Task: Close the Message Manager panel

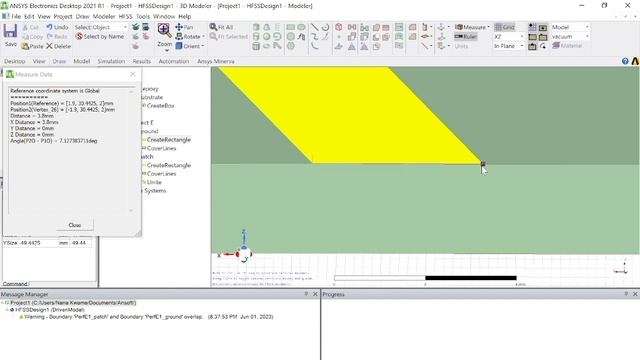Action: tap(315, 294)
